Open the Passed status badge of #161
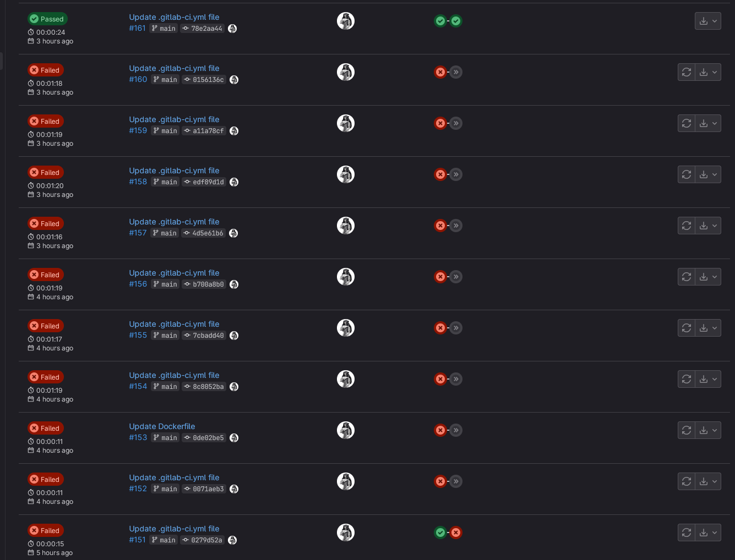This screenshot has width=735, height=560. pyautogui.click(x=48, y=19)
